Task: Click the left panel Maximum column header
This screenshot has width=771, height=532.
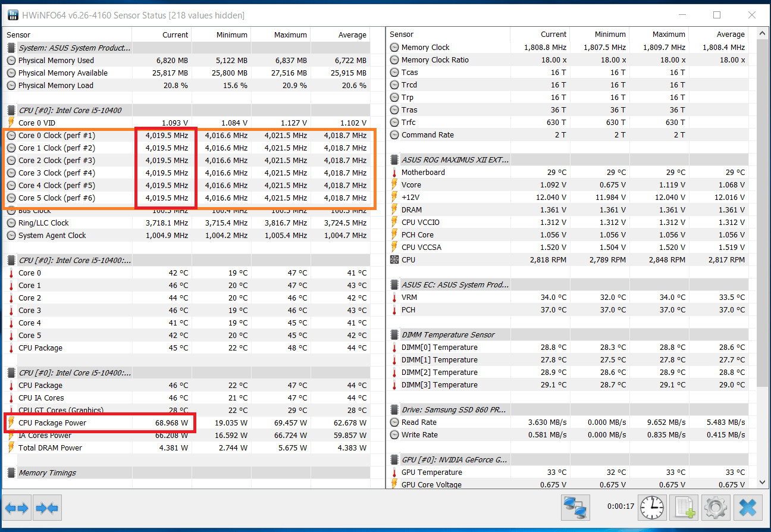Action: (x=281, y=35)
